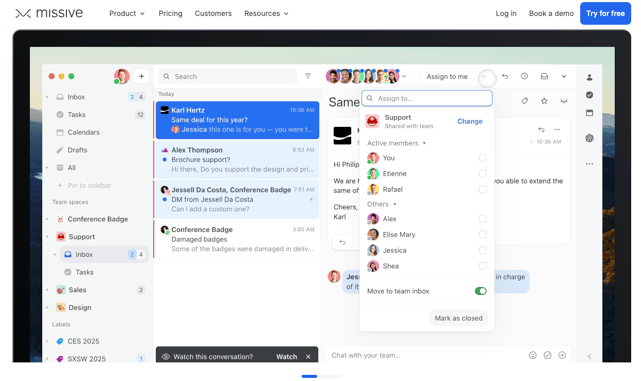Expand the Design team space
This screenshot has width=641, height=381.
pyautogui.click(x=47, y=307)
